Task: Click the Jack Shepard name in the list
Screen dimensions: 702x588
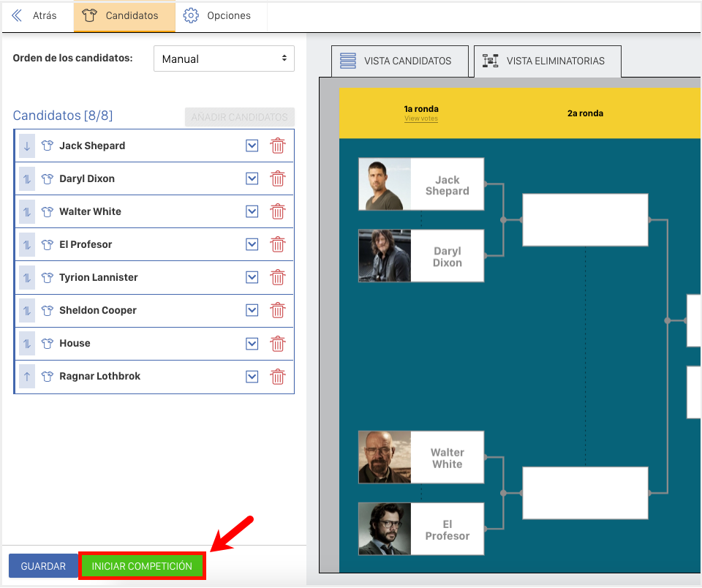Action: pos(92,146)
